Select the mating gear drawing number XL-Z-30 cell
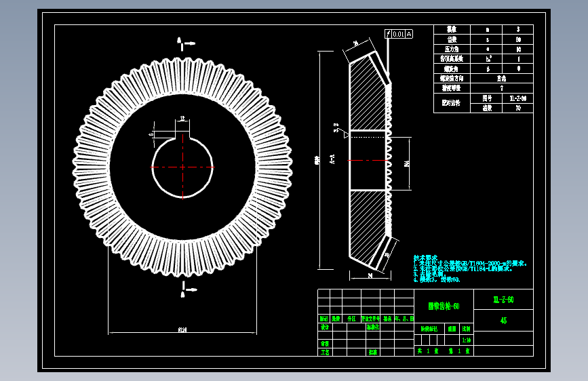 [518, 98]
